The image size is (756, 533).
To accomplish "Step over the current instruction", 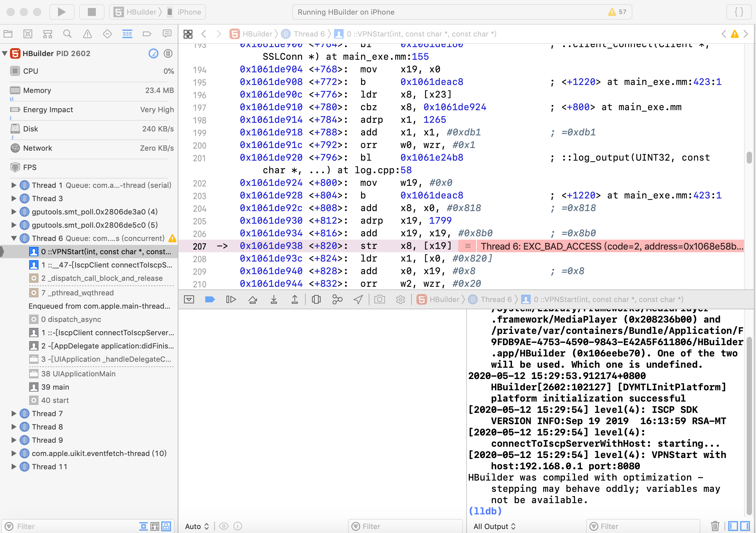I will [253, 299].
